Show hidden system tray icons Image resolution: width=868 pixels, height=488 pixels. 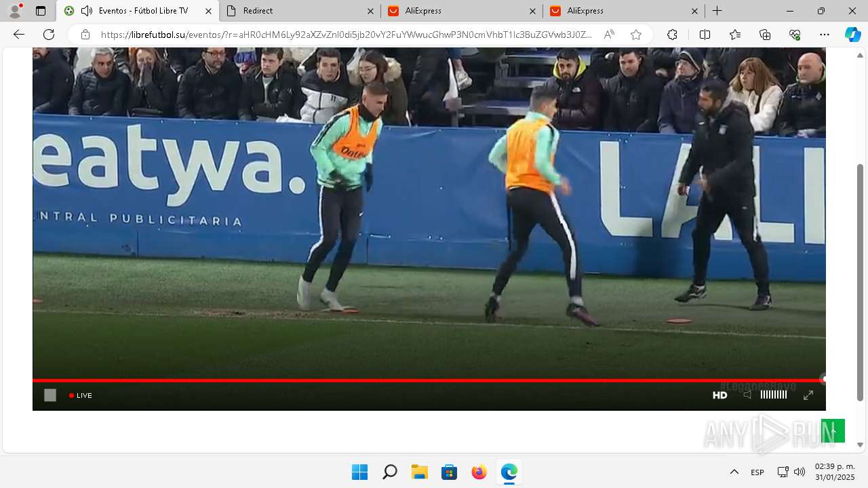(x=734, y=472)
